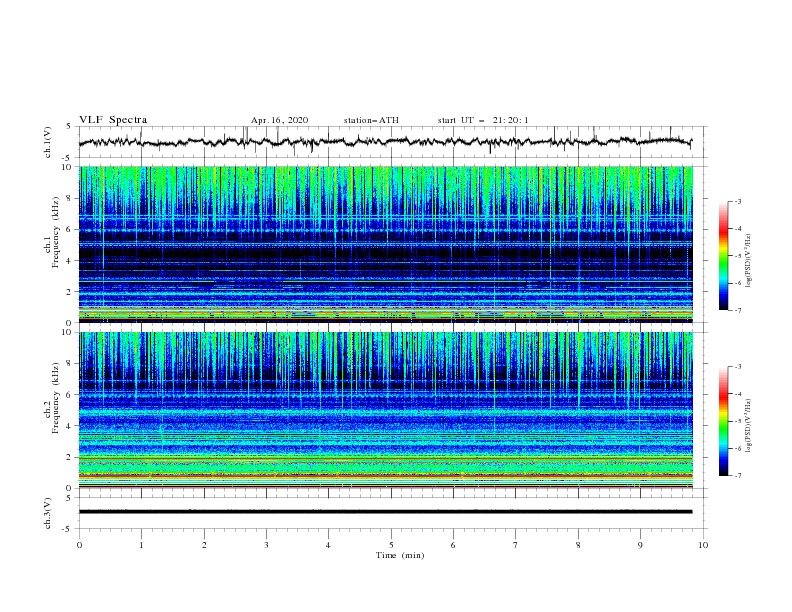Click the "ch.1 Frequency (kHz)" axis label
This screenshot has height=612, width=792.
(52, 231)
